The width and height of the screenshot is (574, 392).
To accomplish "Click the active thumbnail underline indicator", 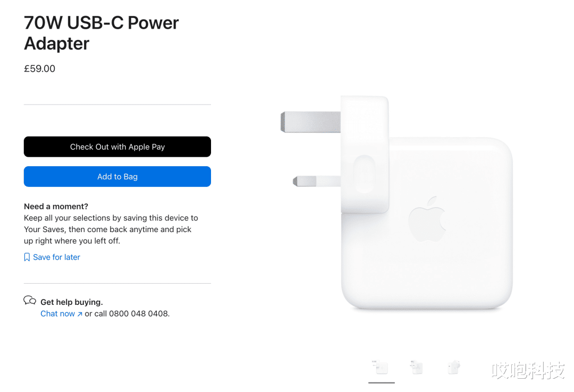I will 382,383.
